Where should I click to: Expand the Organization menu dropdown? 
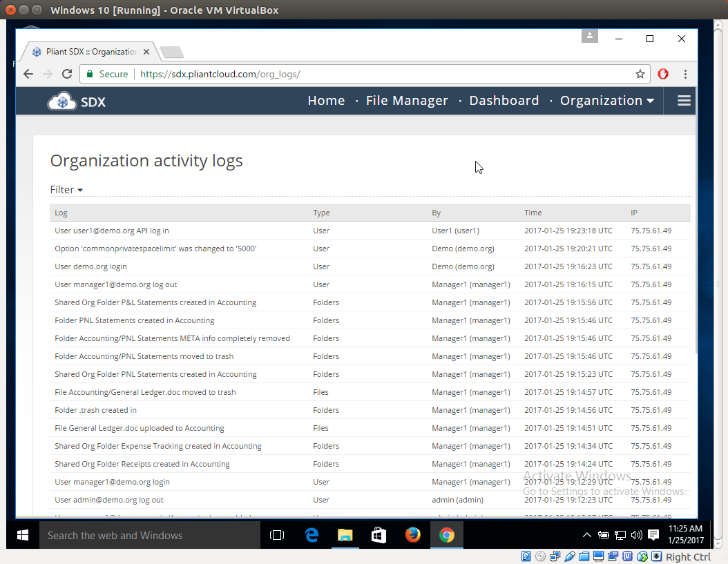pyautogui.click(x=607, y=101)
